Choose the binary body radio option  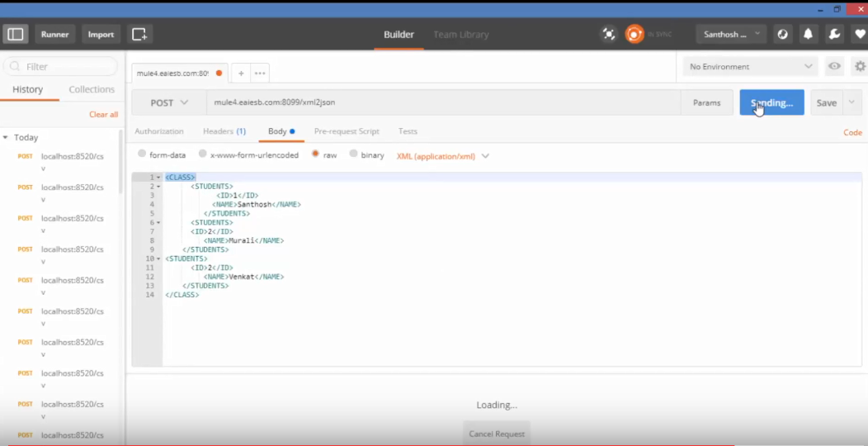click(354, 154)
